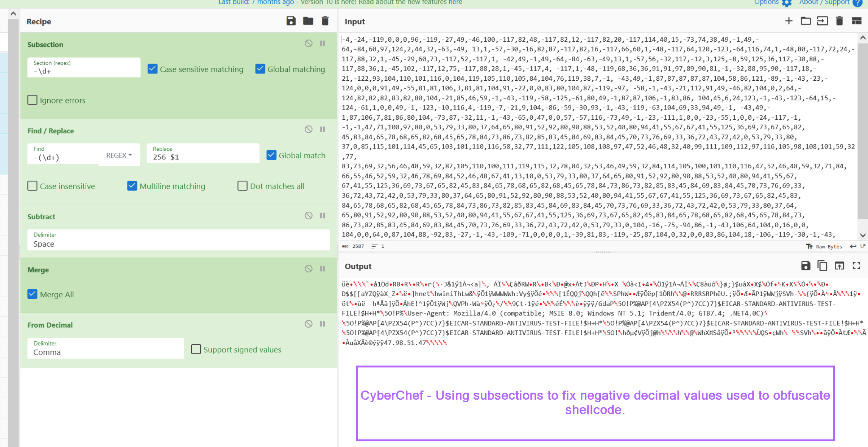The image size is (868, 447).
Task: Clear the recipe with the trash icon
Action: (x=325, y=21)
